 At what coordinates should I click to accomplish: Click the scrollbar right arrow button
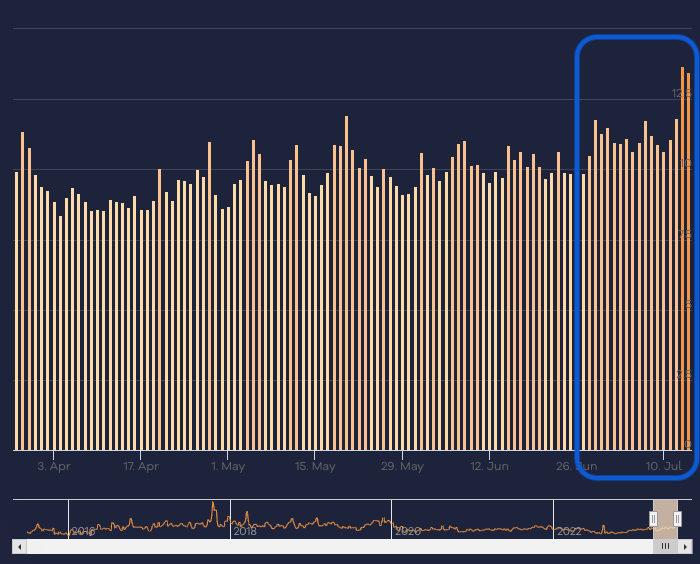(x=685, y=546)
